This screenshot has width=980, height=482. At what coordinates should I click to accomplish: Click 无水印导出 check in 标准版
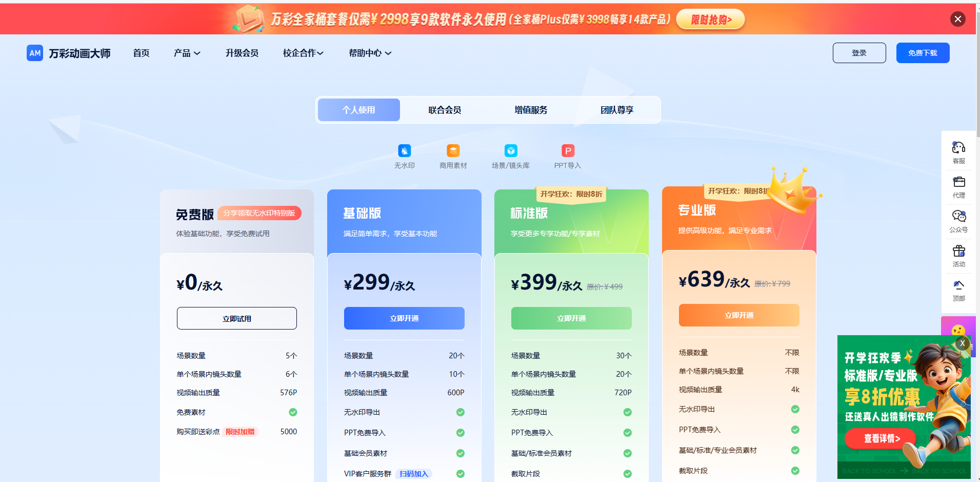[x=627, y=412]
